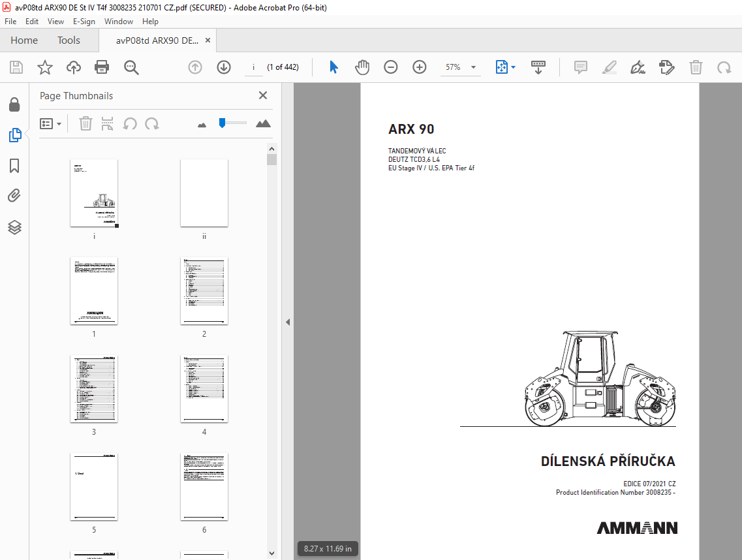Print the document
The width and height of the screenshot is (742, 560).
pos(102,67)
